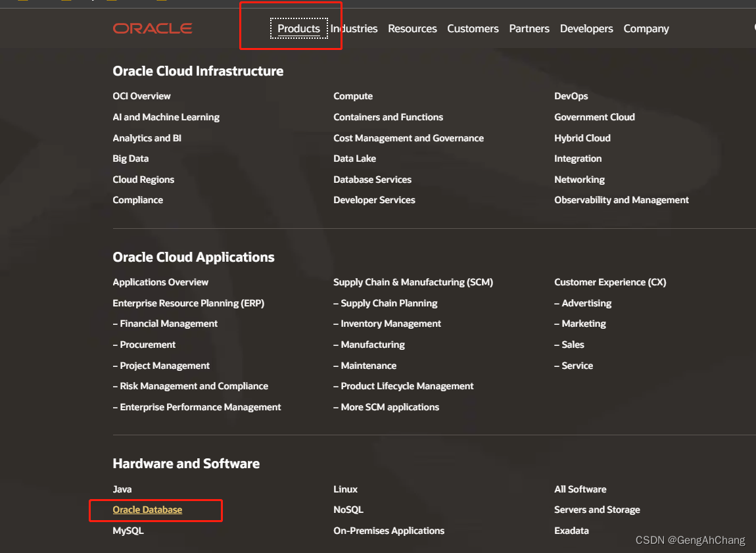Open Supply Chain & Manufacturing (SCM)
Screen dimensions: 756x553
pos(413,282)
